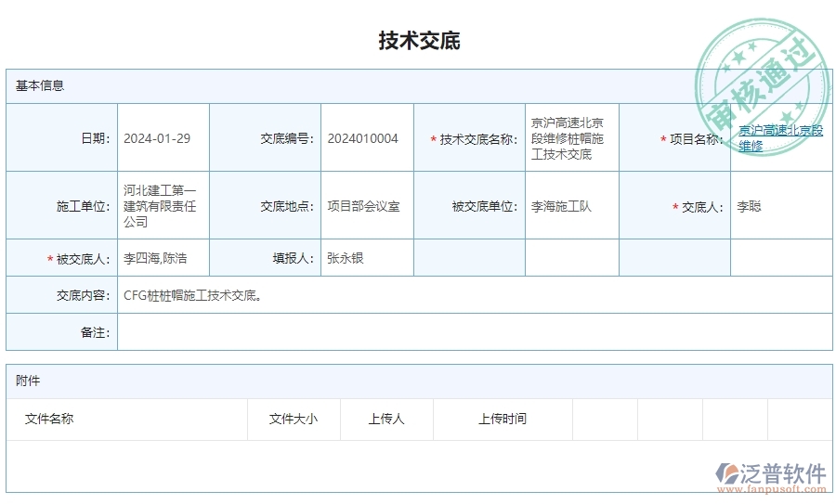This screenshot has height=504, width=836.
Task: Sort by 文件大小 column header
Action: [x=293, y=419]
